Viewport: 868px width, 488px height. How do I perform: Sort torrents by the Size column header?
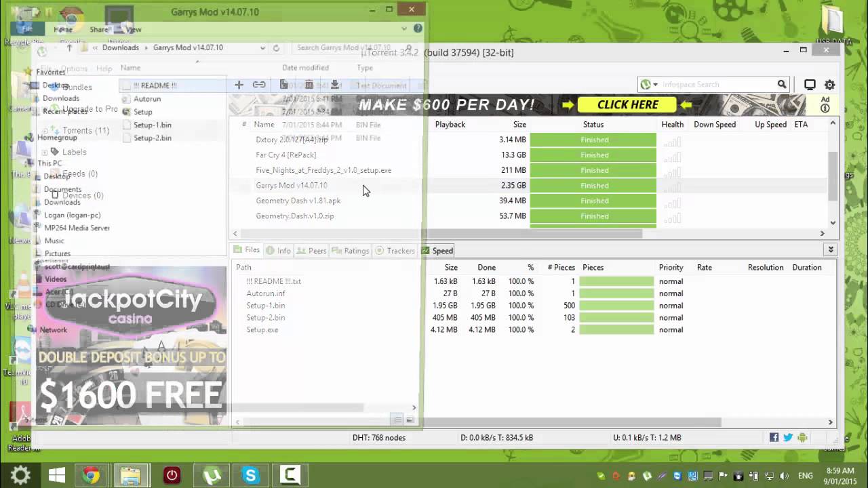tap(519, 125)
